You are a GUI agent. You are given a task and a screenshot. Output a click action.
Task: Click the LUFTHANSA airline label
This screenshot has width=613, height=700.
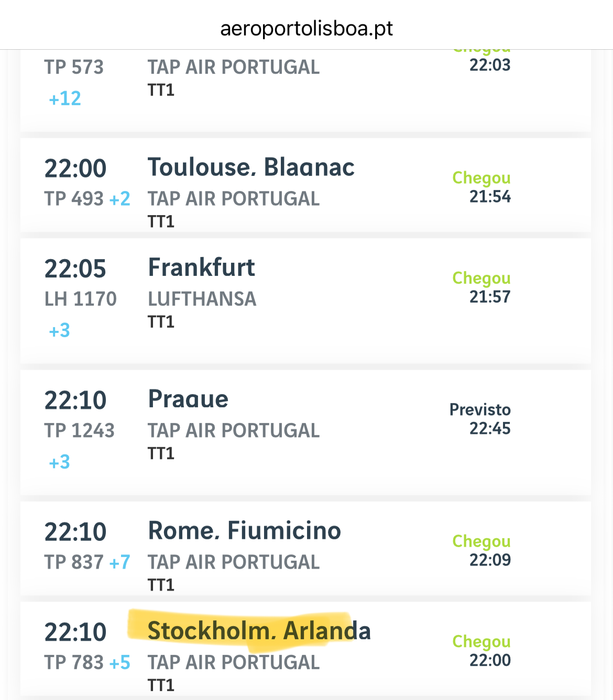(202, 299)
